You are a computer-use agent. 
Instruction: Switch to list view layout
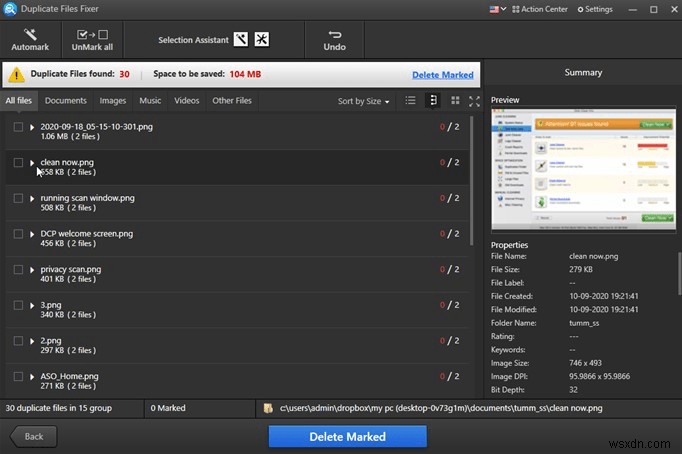pyautogui.click(x=410, y=100)
